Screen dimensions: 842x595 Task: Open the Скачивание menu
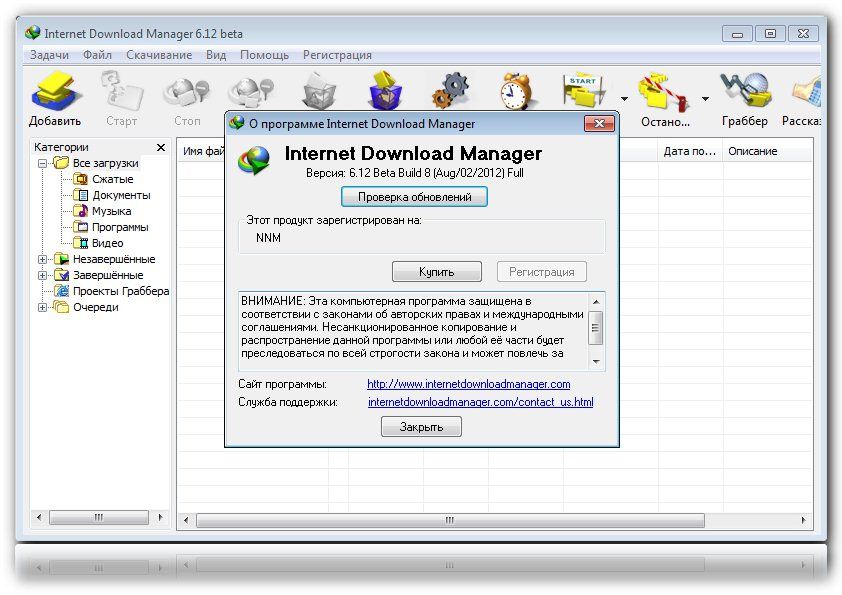click(159, 55)
